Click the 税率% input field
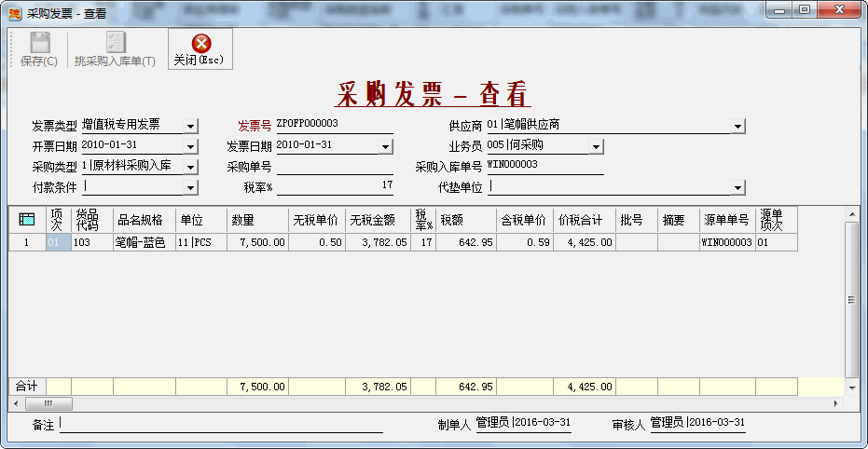 (x=335, y=187)
